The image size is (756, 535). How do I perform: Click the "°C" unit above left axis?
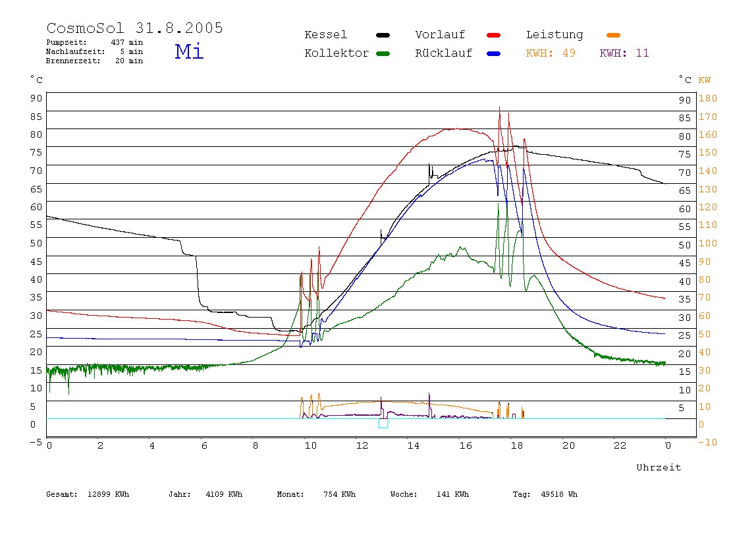click(x=36, y=80)
